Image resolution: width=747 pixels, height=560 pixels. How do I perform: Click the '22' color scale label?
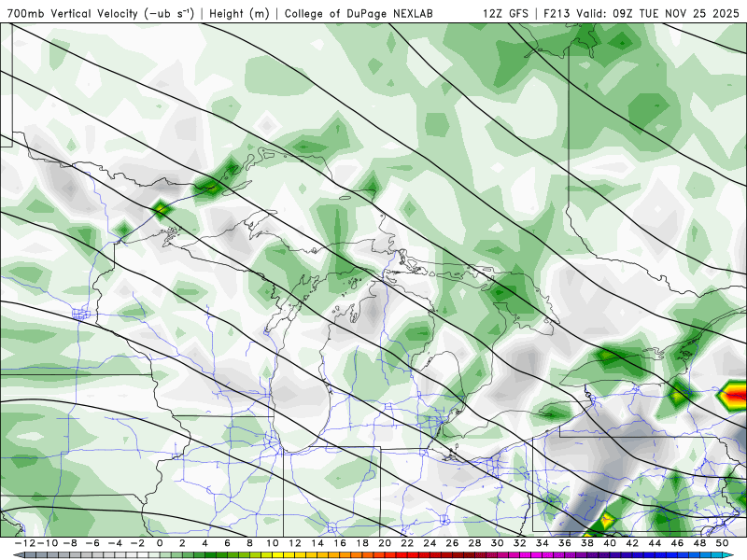pos(407,543)
